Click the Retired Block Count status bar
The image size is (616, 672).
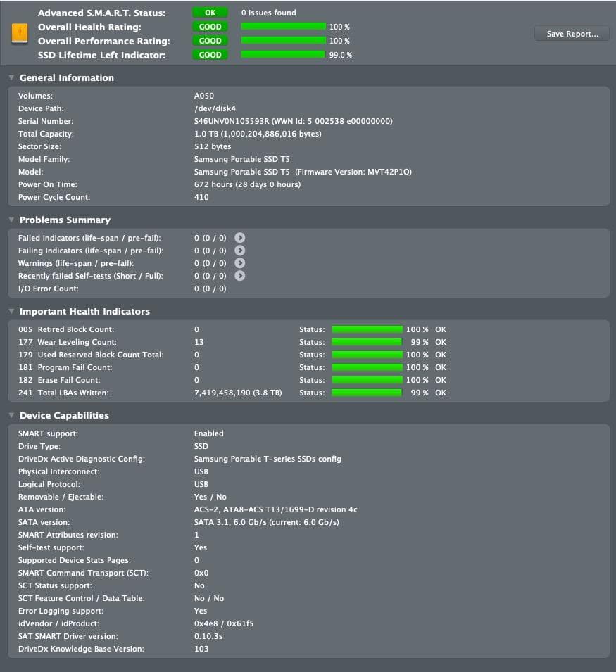pyautogui.click(x=367, y=329)
